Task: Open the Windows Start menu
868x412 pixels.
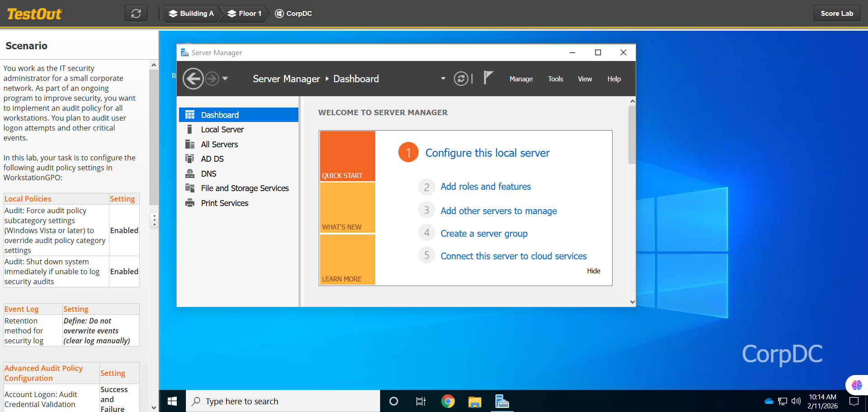Action: point(172,401)
